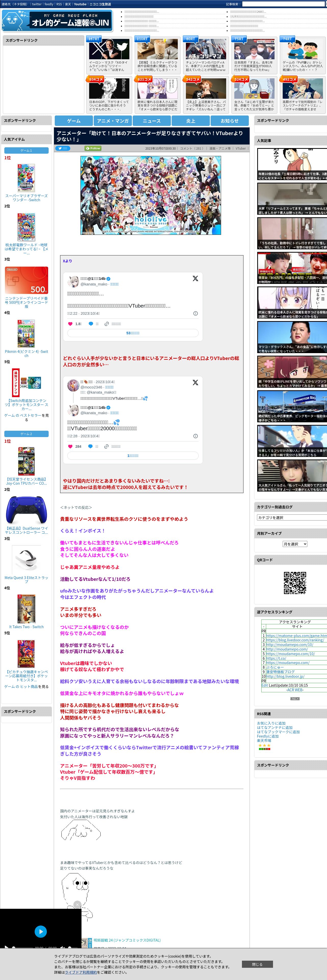Viewport: 327px width, 980px height.
Task: Switch to お知らせ tab
Action: click(x=229, y=121)
